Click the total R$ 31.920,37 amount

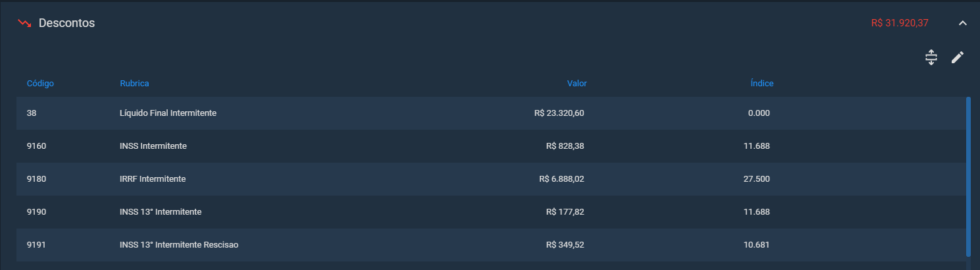pyautogui.click(x=900, y=23)
